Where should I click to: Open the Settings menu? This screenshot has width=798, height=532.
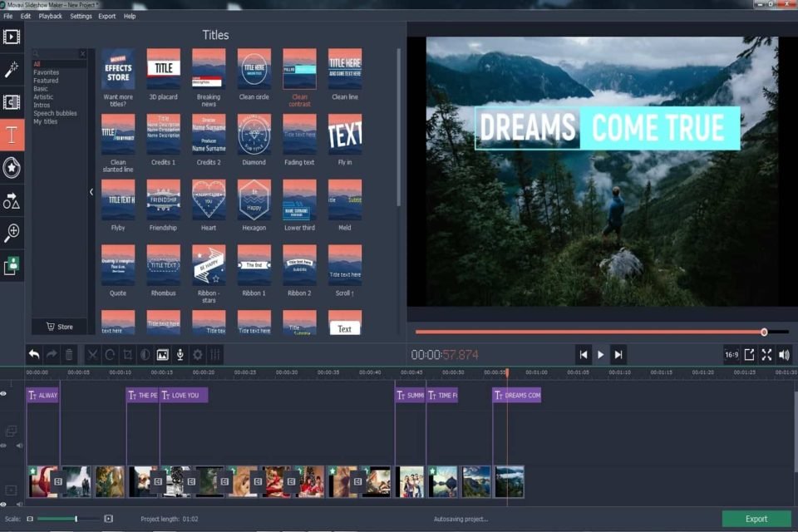point(80,16)
